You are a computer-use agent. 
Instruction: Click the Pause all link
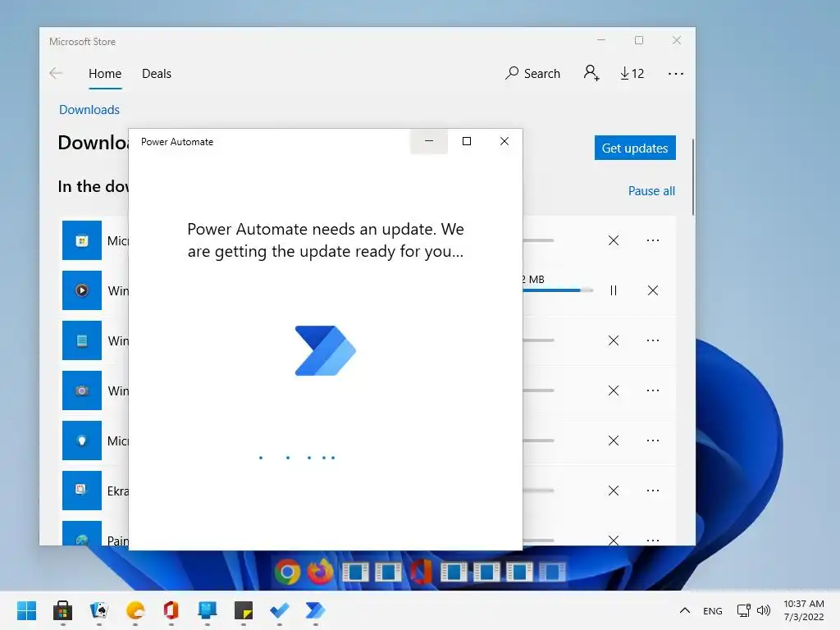(651, 190)
